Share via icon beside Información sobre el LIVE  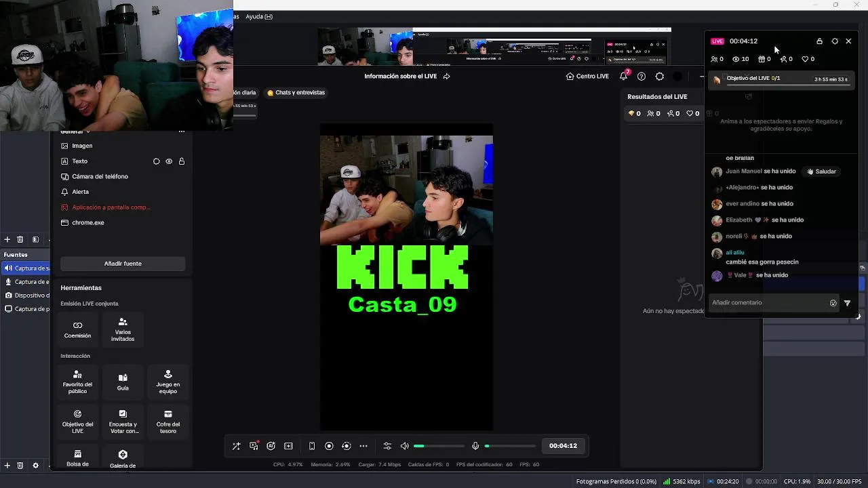point(446,76)
